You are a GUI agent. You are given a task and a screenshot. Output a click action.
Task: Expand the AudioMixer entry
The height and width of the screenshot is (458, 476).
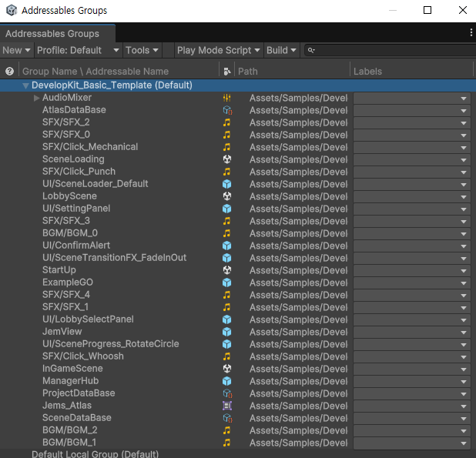pos(36,98)
